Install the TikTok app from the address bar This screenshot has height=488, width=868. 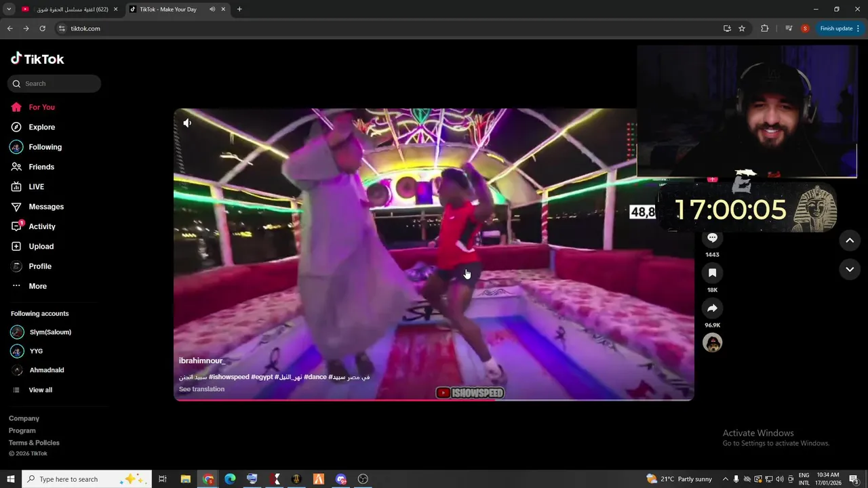click(x=727, y=28)
